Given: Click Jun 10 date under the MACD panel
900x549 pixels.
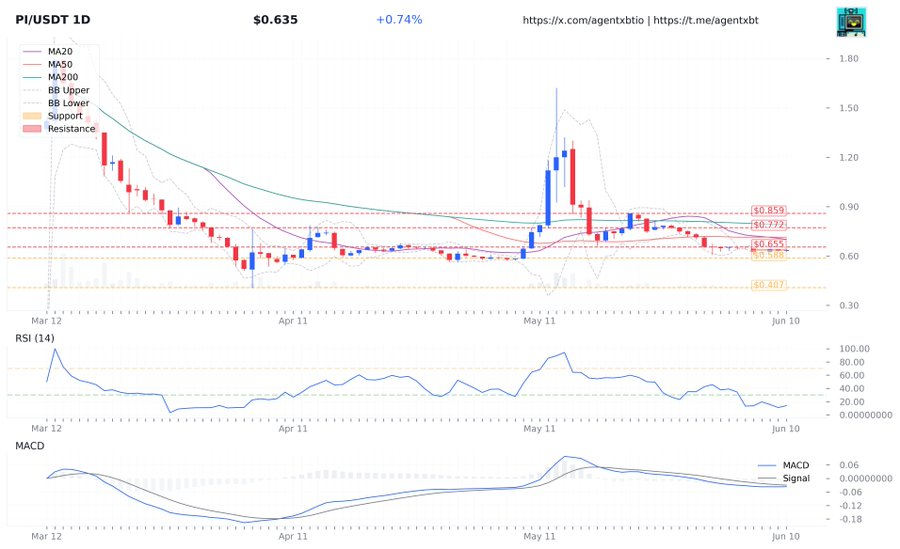Looking at the screenshot, I should (786, 536).
